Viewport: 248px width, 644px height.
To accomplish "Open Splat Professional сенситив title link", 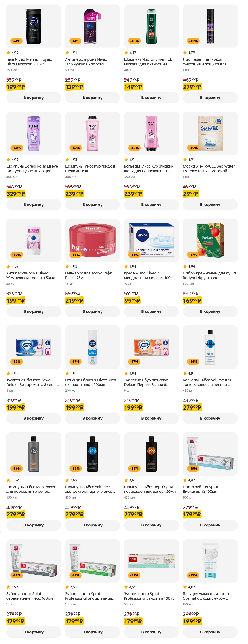I will 150,596.
